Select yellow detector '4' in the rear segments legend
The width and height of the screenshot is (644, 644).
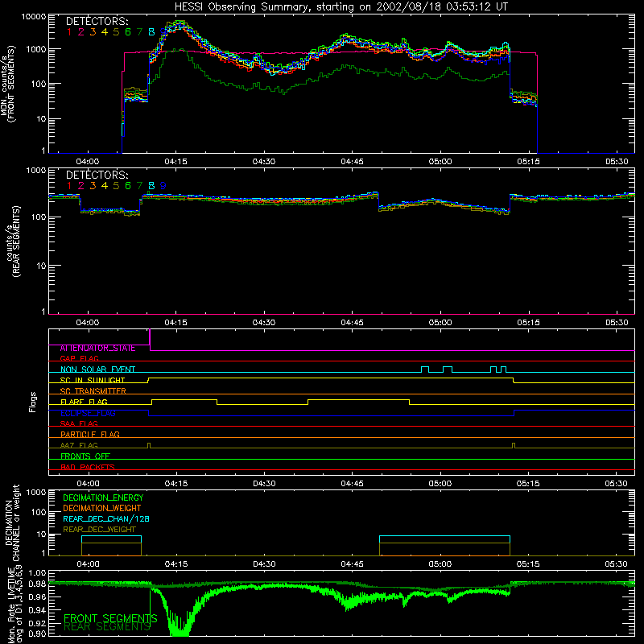pos(105,186)
